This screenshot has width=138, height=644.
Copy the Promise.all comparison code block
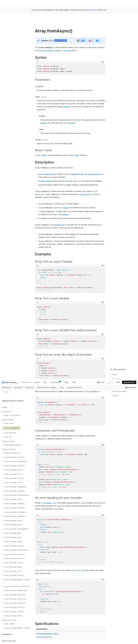coord(102,445)
